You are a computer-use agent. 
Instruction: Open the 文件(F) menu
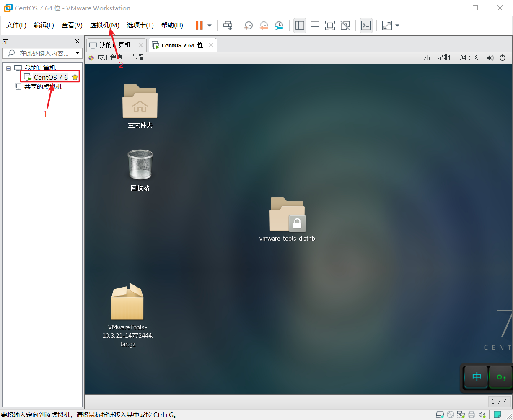tap(16, 25)
